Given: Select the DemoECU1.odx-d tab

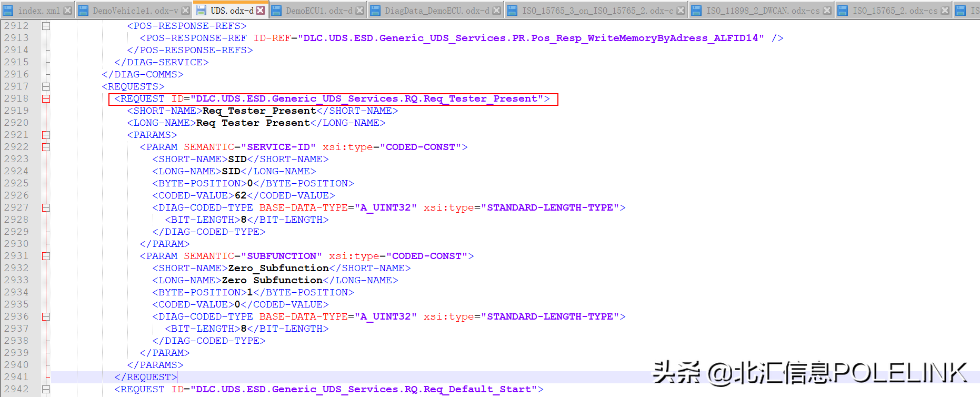Looking at the screenshot, I should 318,11.
